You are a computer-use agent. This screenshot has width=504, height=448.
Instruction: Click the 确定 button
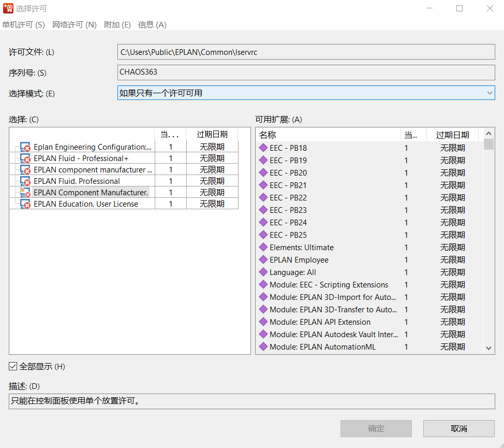pos(376,428)
